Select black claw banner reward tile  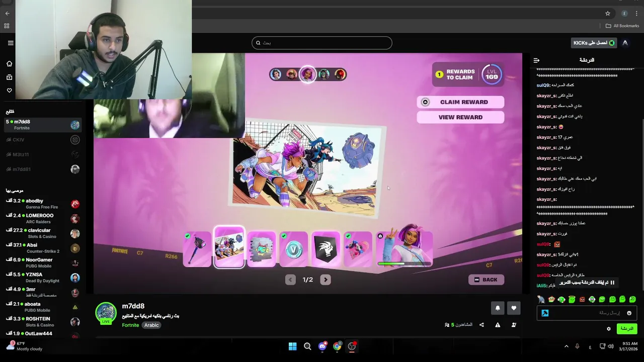[x=326, y=248]
